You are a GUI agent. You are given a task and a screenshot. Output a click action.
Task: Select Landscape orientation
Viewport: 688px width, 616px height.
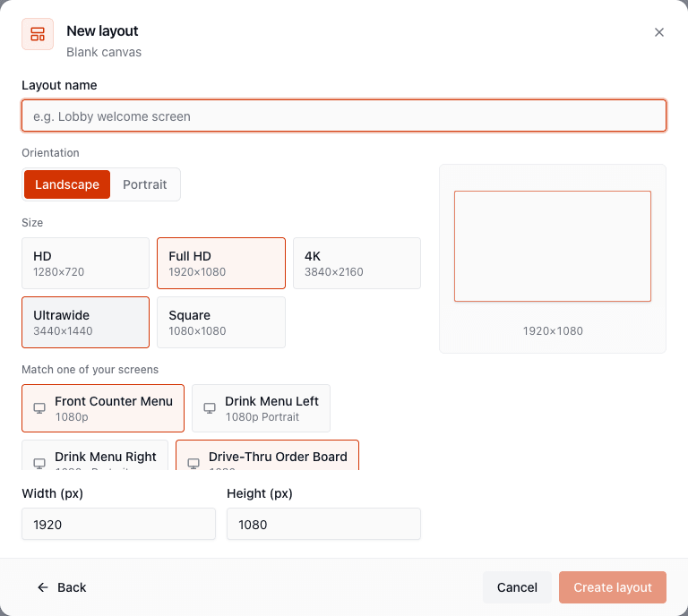coord(67,184)
